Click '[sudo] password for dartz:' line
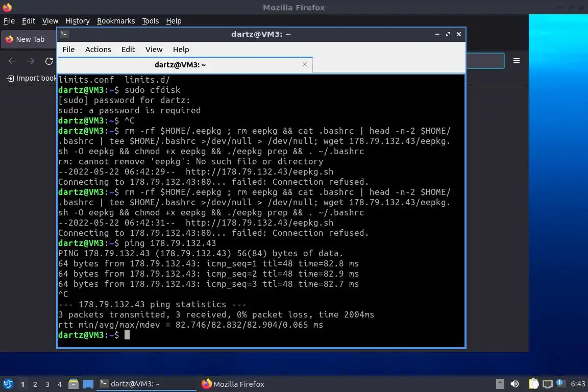588x392 pixels. 124,100
